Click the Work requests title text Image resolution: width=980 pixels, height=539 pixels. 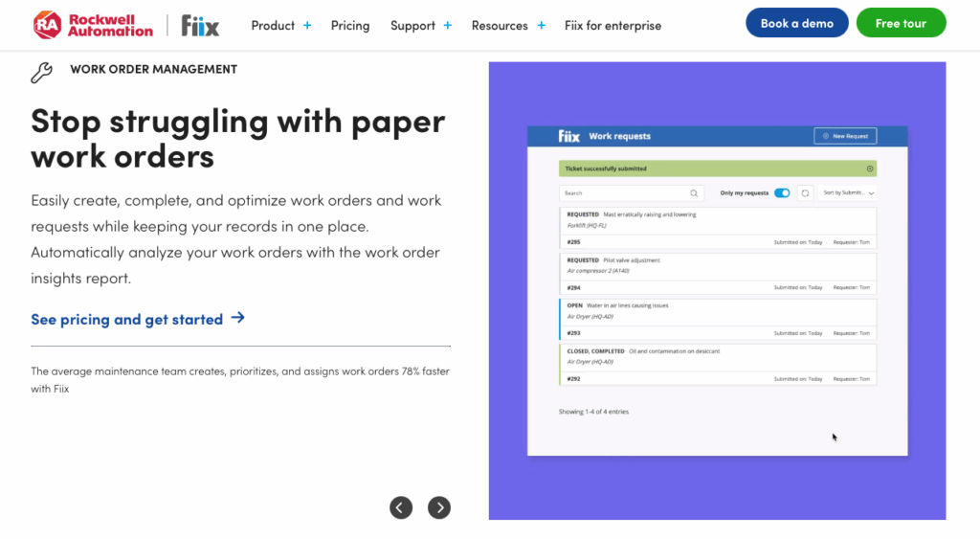pyautogui.click(x=619, y=136)
